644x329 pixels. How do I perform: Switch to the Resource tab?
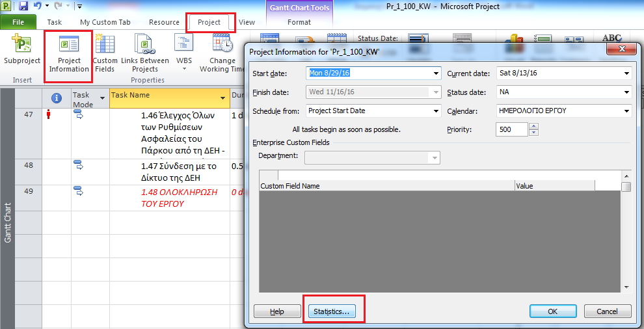[164, 22]
